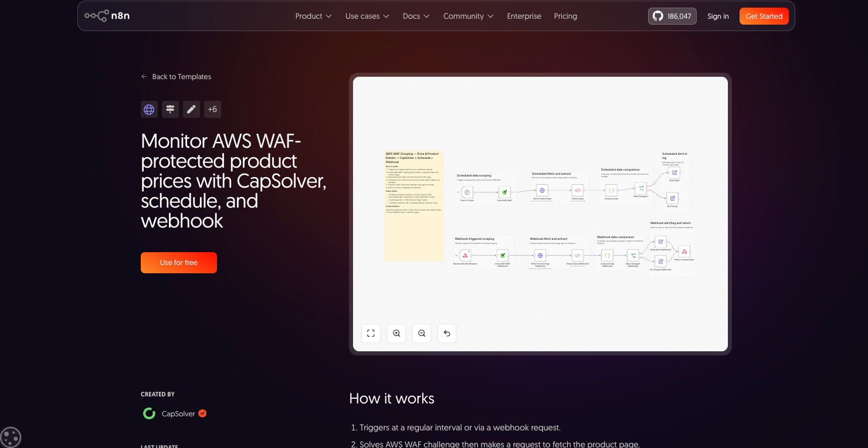868x448 pixels.
Task: Open the Compare Data node
Action: pos(612,190)
